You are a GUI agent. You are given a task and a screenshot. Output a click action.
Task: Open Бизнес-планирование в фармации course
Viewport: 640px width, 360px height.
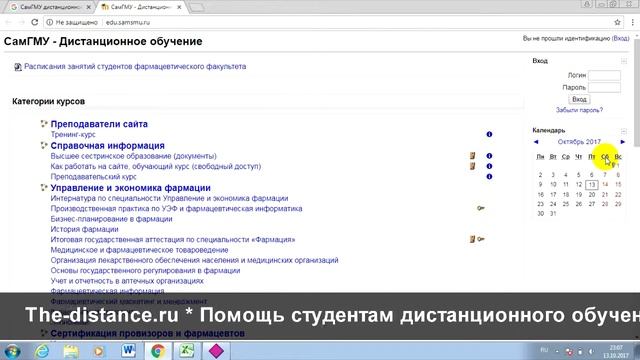click(111, 219)
